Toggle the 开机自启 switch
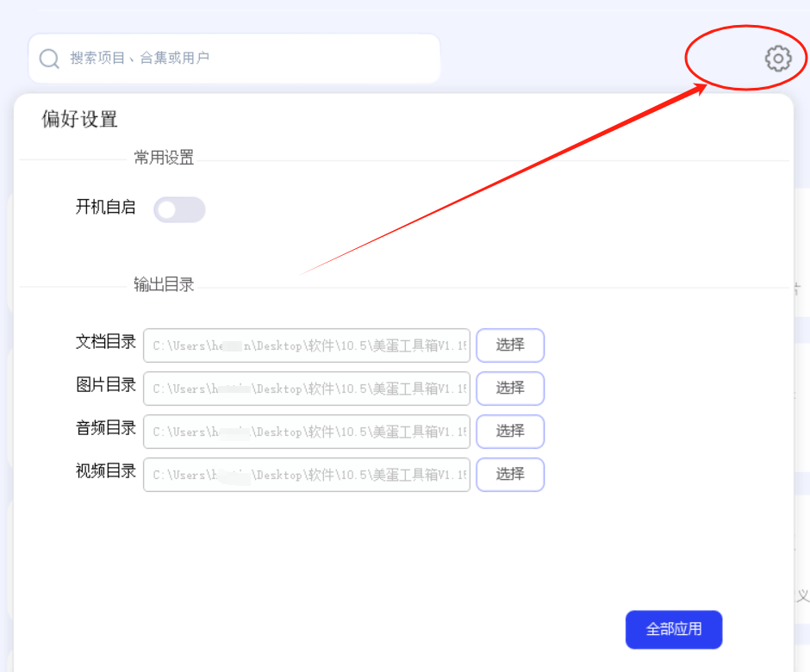This screenshot has height=672, width=810. click(179, 209)
